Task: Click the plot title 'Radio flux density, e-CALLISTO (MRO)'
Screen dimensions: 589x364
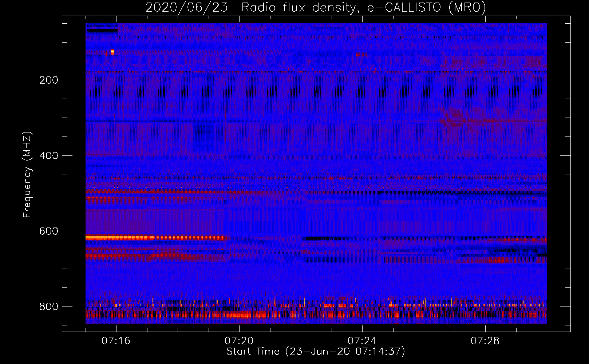Action: [x=363, y=7]
